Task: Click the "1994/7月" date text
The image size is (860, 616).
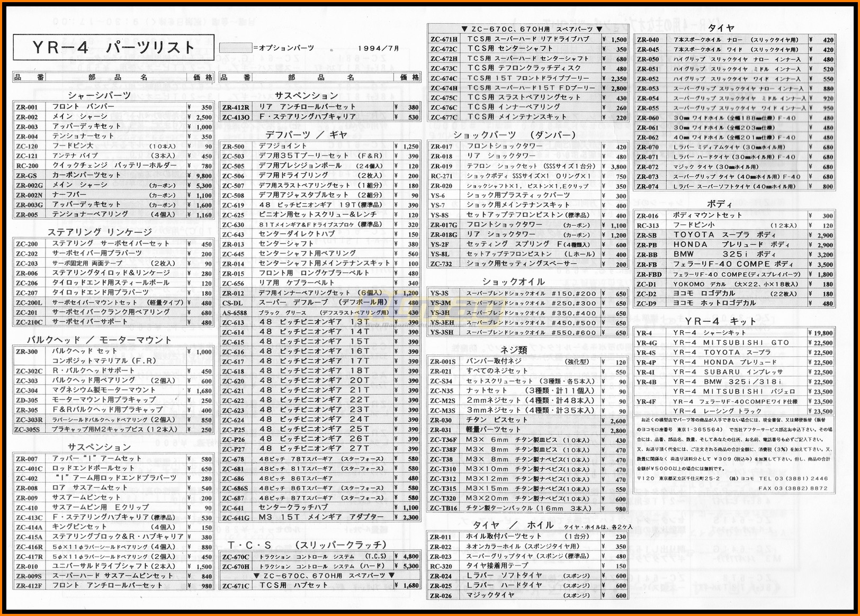Action: tap(379, 48)
